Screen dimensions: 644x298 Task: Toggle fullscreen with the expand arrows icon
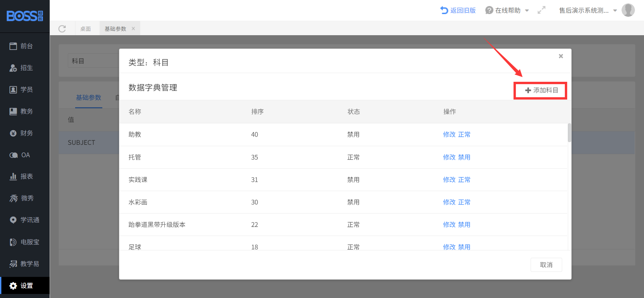(541, 10)
